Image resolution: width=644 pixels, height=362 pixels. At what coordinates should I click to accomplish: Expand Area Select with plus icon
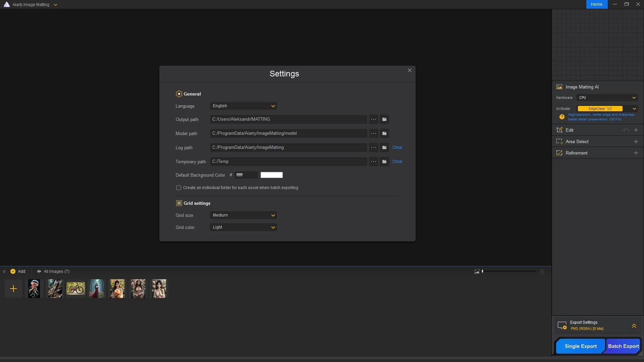(x=636, y=141)
